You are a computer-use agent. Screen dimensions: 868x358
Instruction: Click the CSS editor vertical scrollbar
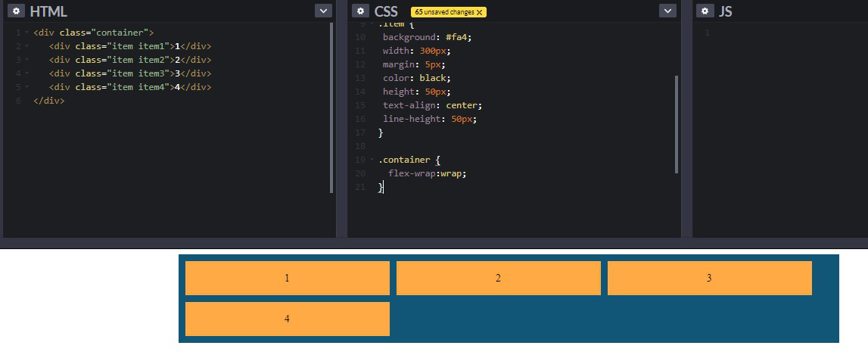(x=676, y=124)
